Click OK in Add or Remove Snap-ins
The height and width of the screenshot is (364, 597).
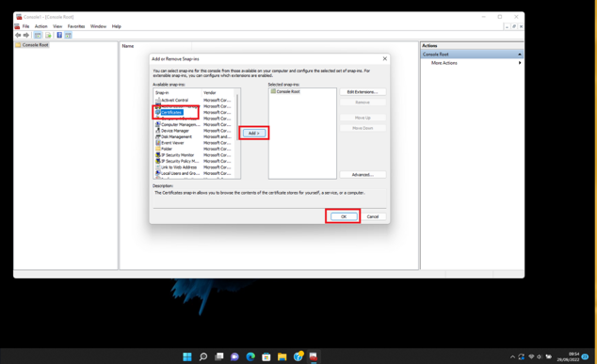click(344, 216)
